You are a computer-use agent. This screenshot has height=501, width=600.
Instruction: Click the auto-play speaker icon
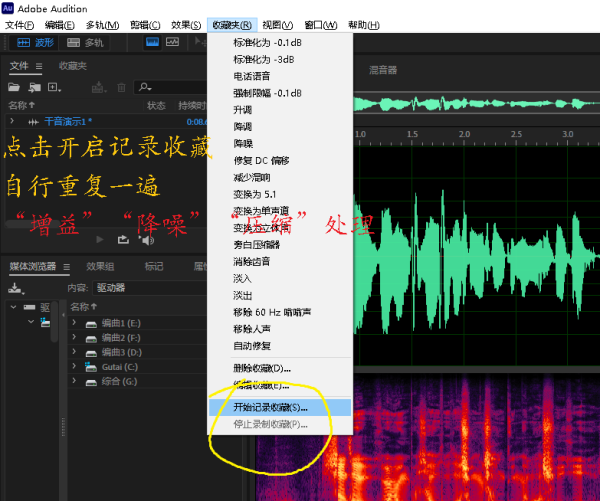pyautogui.click(x=146, y=240)
